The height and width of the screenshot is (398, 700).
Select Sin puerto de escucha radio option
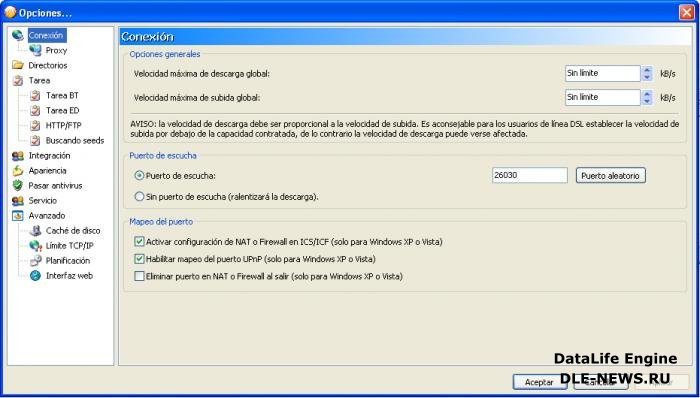(x=139, y=196)
